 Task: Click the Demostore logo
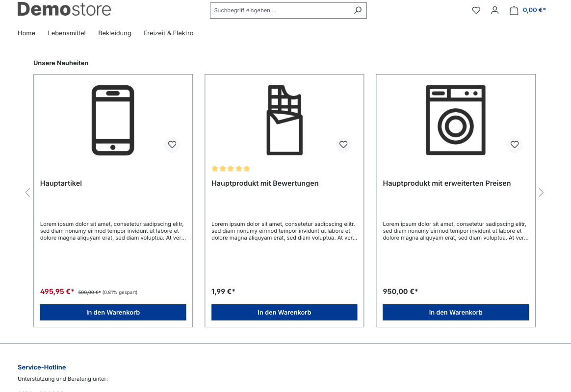coord(64,9)
